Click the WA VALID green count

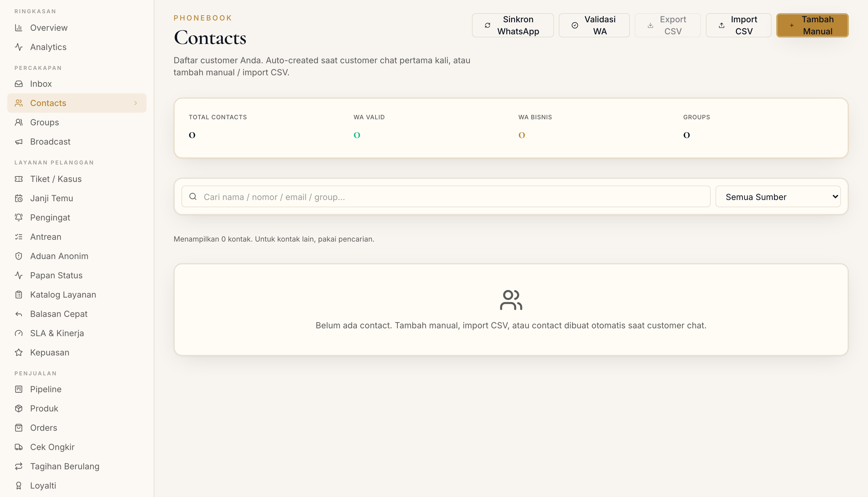pyautogui.click(x=357, y=135)
